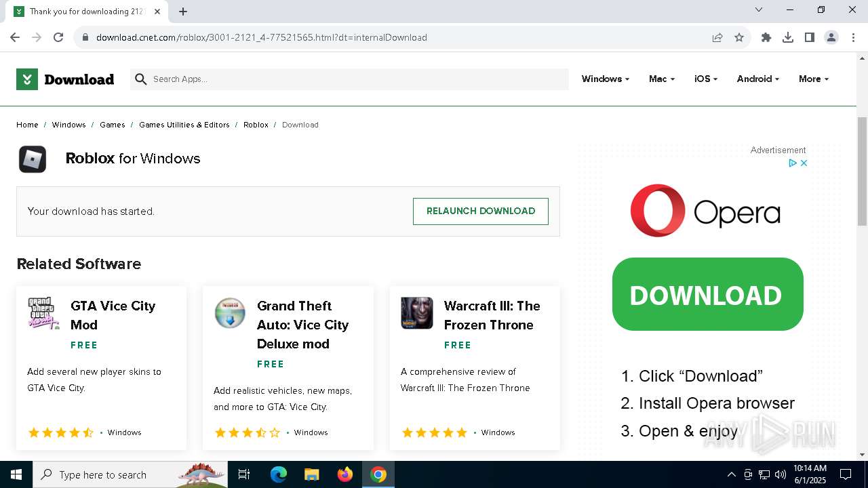Go back to the previous page
Image resolution: width=868 pixels, height=488 pixels.
(x=15, y=37)
